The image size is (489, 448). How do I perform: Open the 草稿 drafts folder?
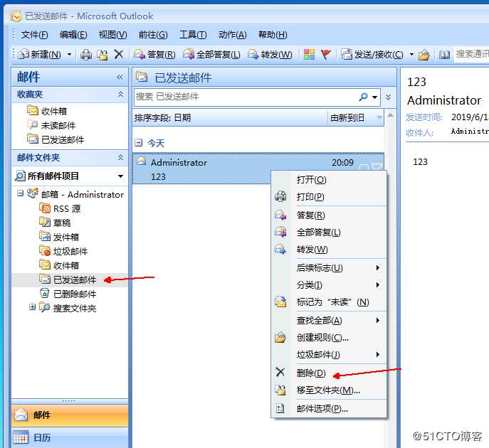pos(55,223)
